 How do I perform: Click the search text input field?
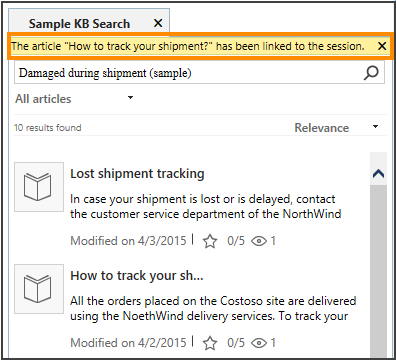(189, 73)
